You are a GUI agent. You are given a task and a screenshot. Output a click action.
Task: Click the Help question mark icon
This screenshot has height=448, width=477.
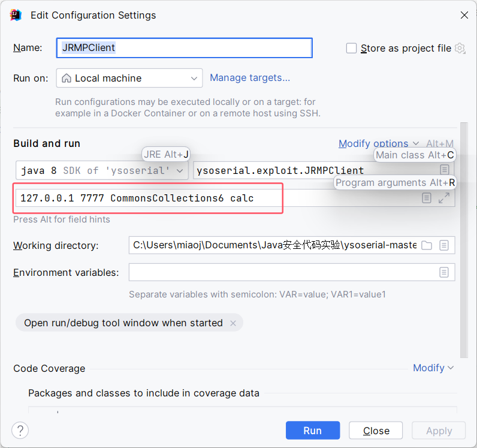[x=20, y=430]
